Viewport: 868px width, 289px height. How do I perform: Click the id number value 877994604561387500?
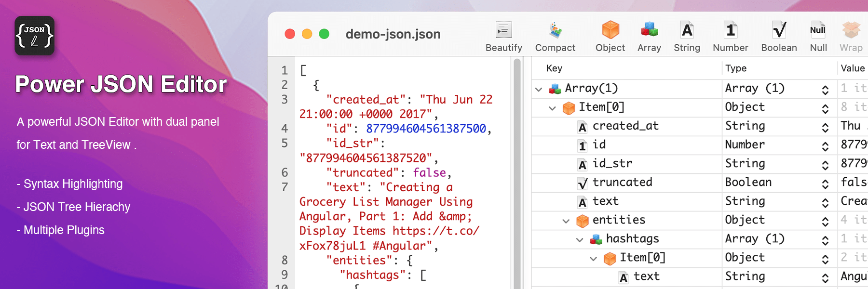(x=426, y=129)
